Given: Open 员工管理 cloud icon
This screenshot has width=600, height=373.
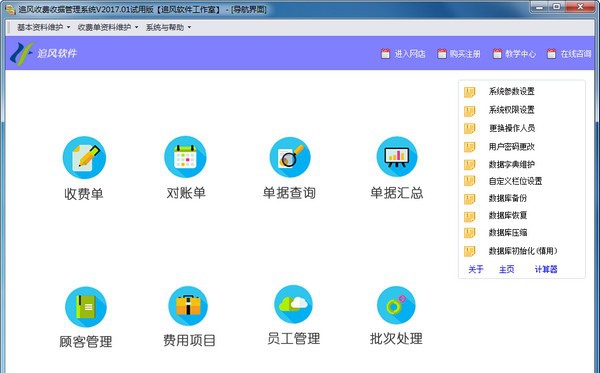Looking at the screenshot, I should click(293, 305).
